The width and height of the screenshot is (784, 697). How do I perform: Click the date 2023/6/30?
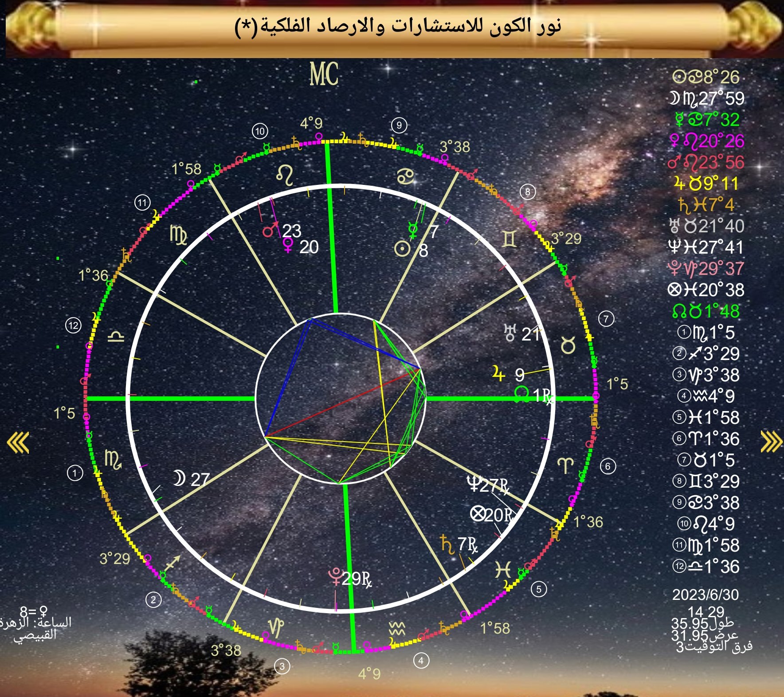pos(706,595)
